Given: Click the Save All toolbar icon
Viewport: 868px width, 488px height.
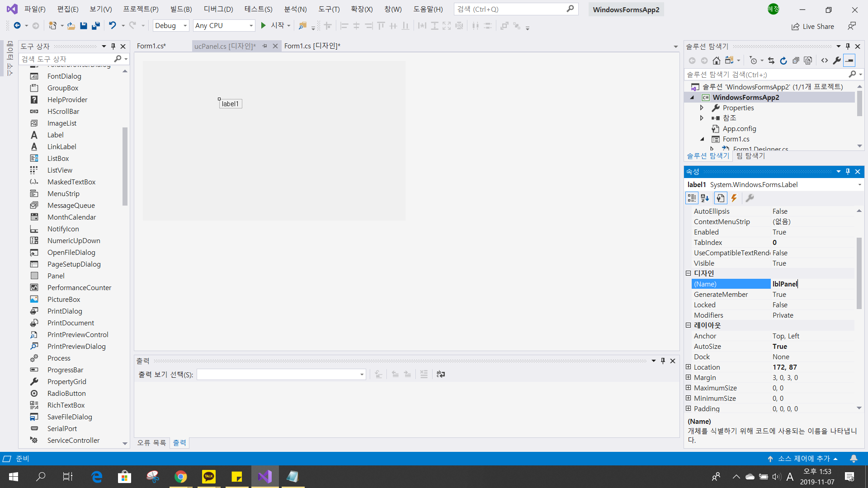Looking at the screenshot, I should (95, 26).
